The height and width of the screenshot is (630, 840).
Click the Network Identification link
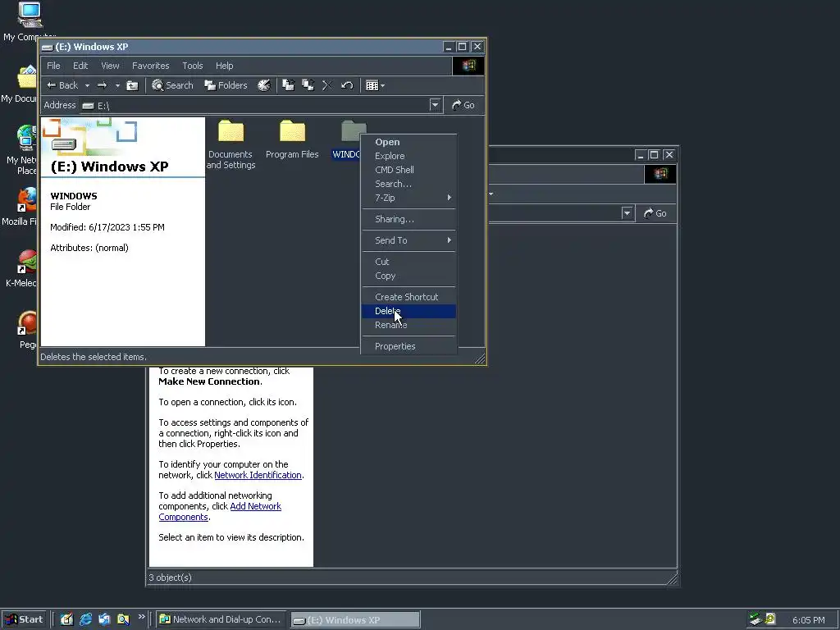[258, 475]
